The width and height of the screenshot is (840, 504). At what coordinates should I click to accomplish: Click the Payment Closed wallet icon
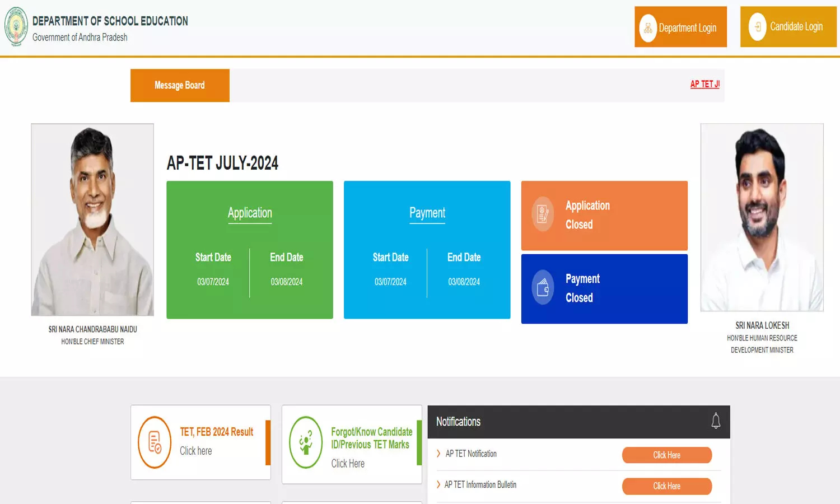[x=543, y=288]
